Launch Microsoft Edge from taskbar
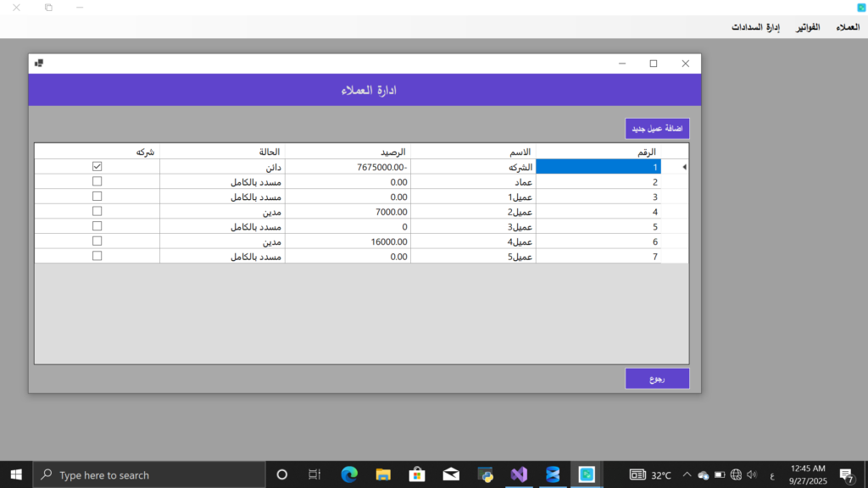868x488 pixels. [x=349, y=474]
